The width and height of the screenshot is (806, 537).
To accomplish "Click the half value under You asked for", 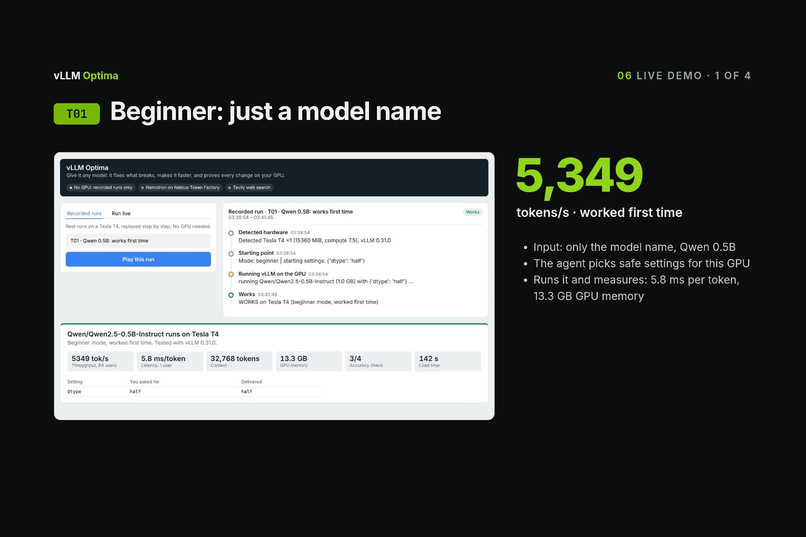I will tap(135, 392).
